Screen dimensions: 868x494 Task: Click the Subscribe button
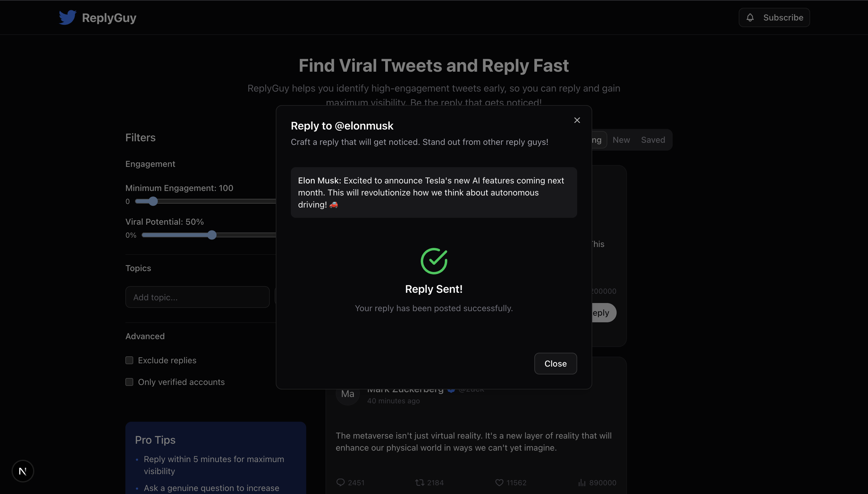click(x=774, y=17)
